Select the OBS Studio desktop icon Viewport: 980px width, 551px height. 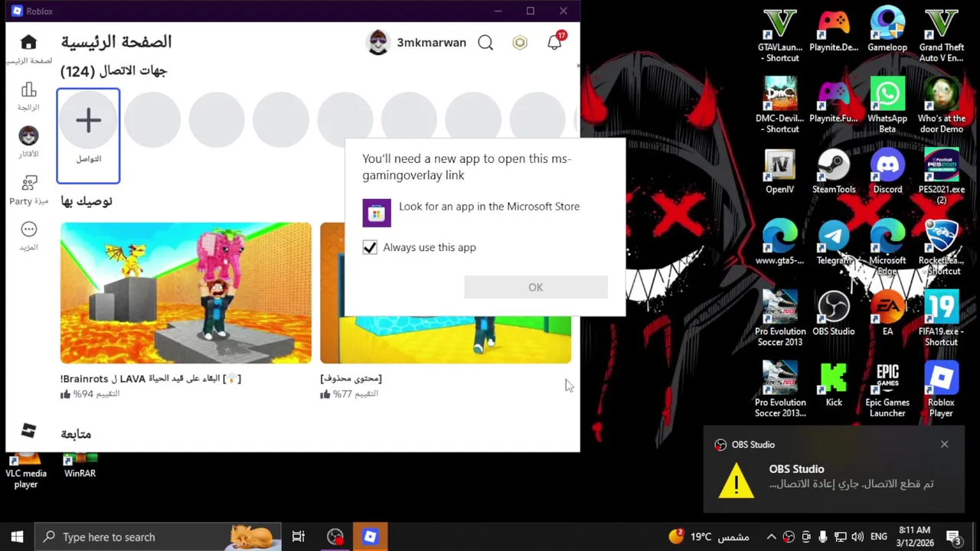tap(834, 315)
